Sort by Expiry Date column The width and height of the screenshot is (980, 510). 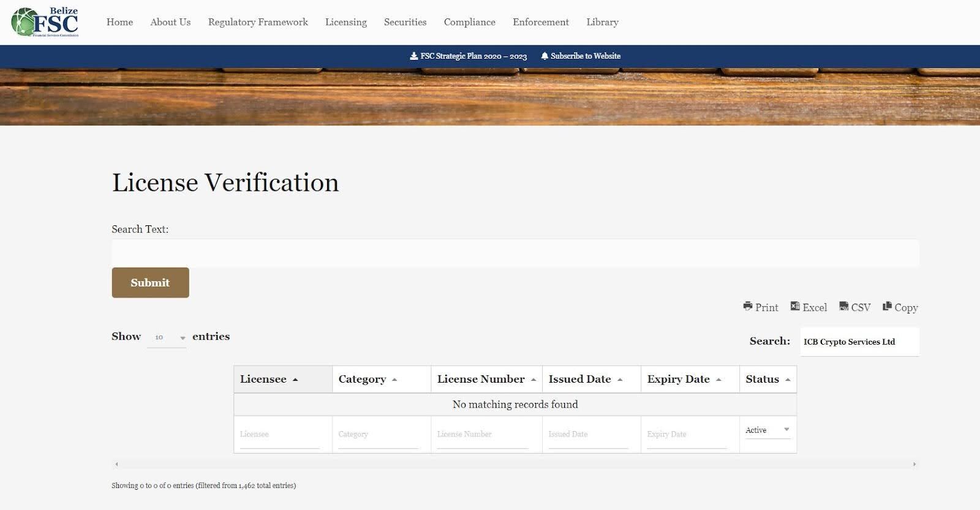[x=690, y=379]
